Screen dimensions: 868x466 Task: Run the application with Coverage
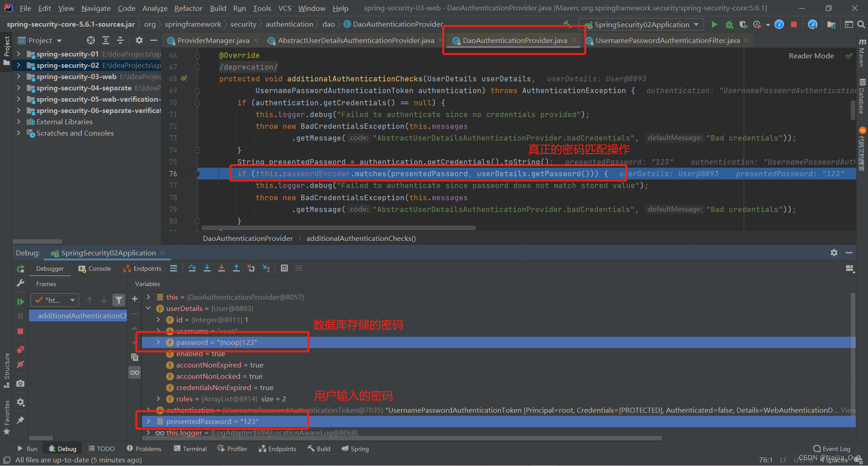(x=743, y=24)
